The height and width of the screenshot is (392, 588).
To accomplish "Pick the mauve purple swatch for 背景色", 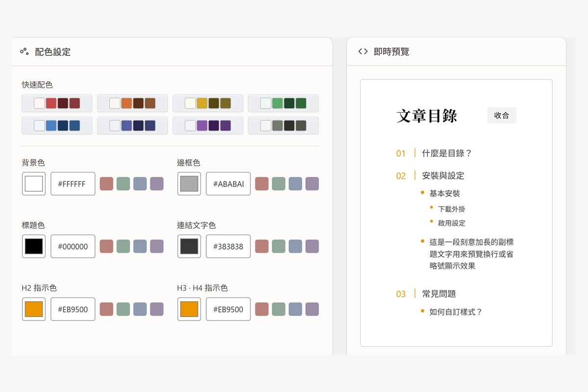I will (156, 184).
